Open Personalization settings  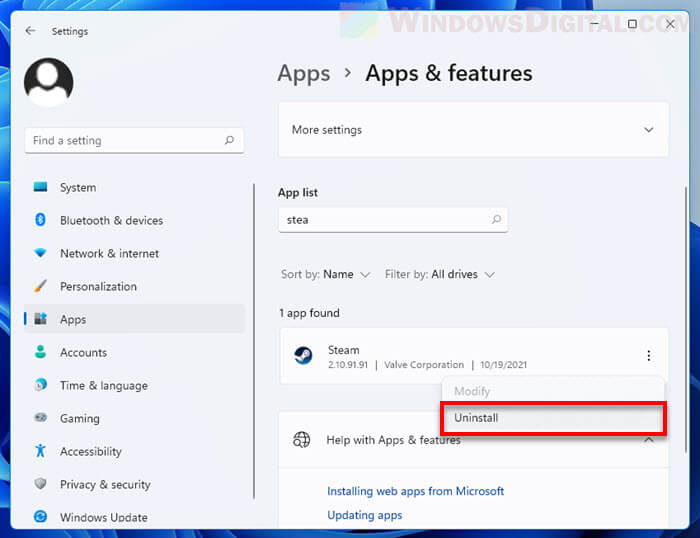click(99, 287)
